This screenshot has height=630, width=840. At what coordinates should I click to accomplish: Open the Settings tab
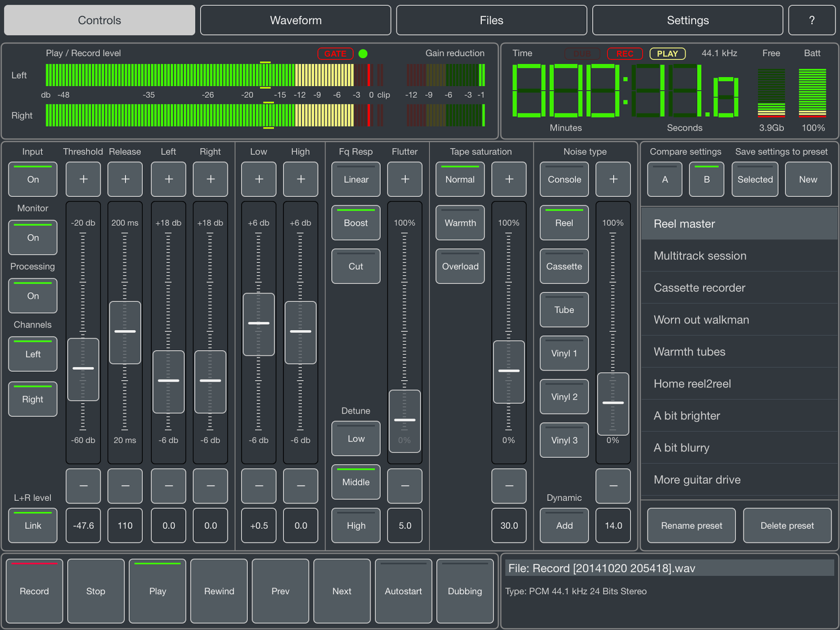(688, 20)
